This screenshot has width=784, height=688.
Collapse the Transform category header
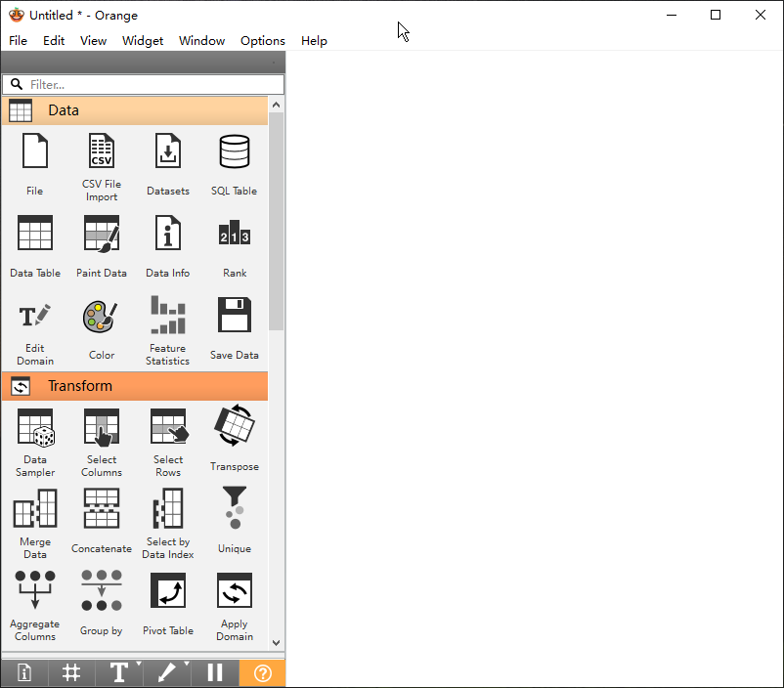pos(135,386)
